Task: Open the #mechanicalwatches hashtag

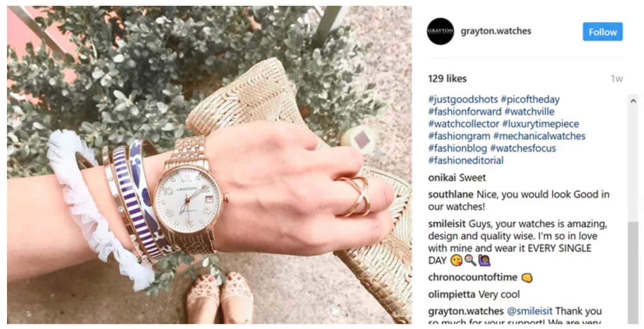Action: (x=539, y=136)
